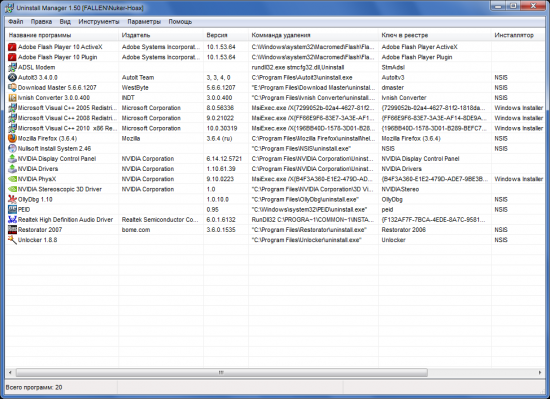
Task: Click 'Windows Installer' cell in NVIDIA PhysX row
Action: tap(519, 179)
